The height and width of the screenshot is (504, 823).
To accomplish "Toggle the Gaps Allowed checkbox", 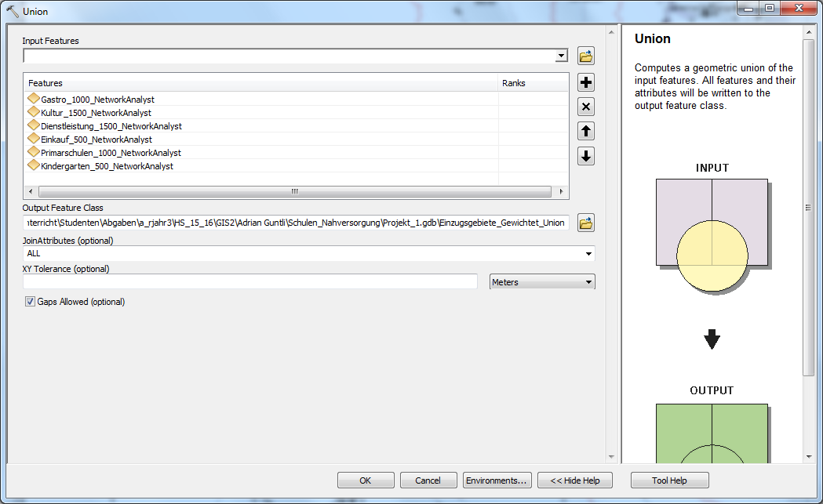I will click(31, 302).
